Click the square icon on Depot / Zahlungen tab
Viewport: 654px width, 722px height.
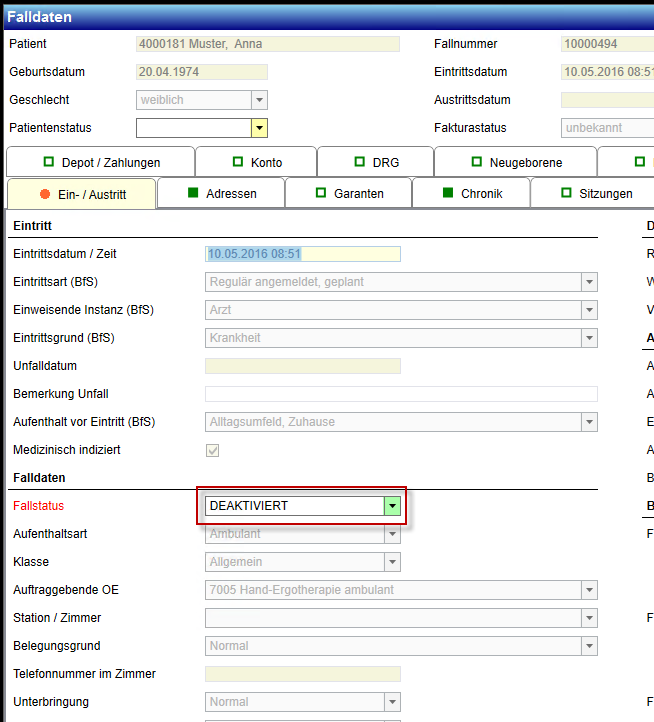pos(49,162)
